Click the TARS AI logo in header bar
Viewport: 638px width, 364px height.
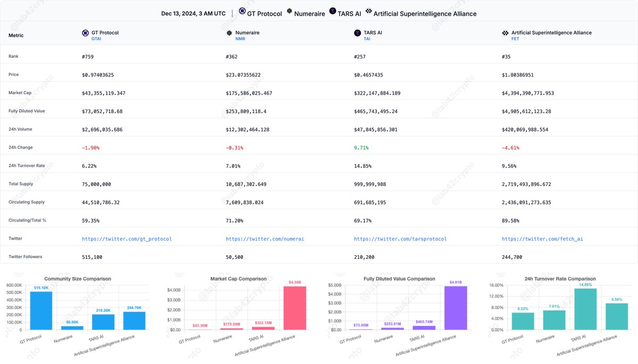click(x=332, y=11)
